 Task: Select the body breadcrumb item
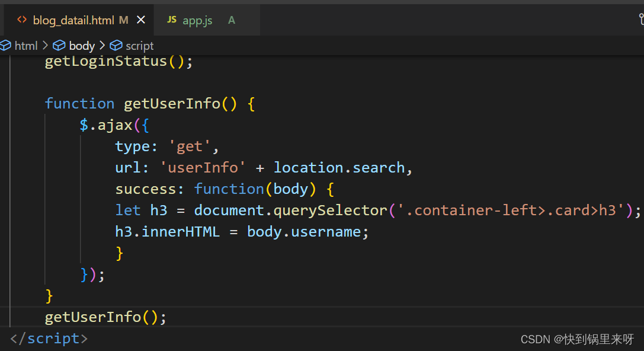(82, 46)
